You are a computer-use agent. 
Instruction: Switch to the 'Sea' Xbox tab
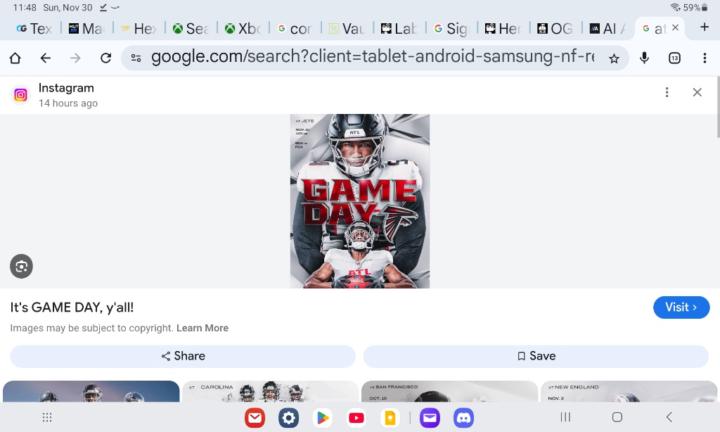pos(190,28)
